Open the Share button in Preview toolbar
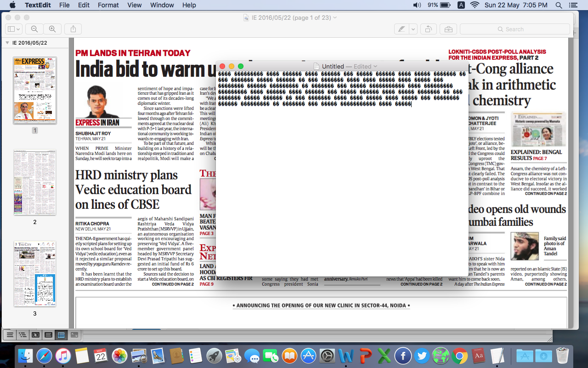 [x=73, y=29]
